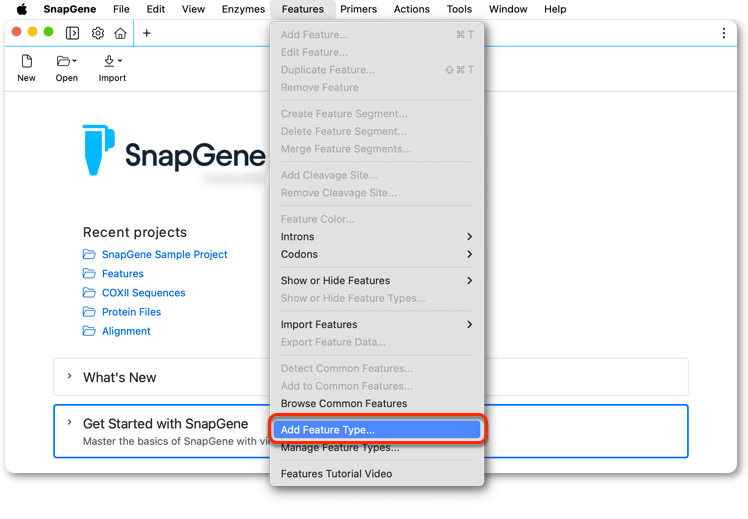748x519 pixels.
Task: Select Add Feature Type menu item
Action: (376, 430)
